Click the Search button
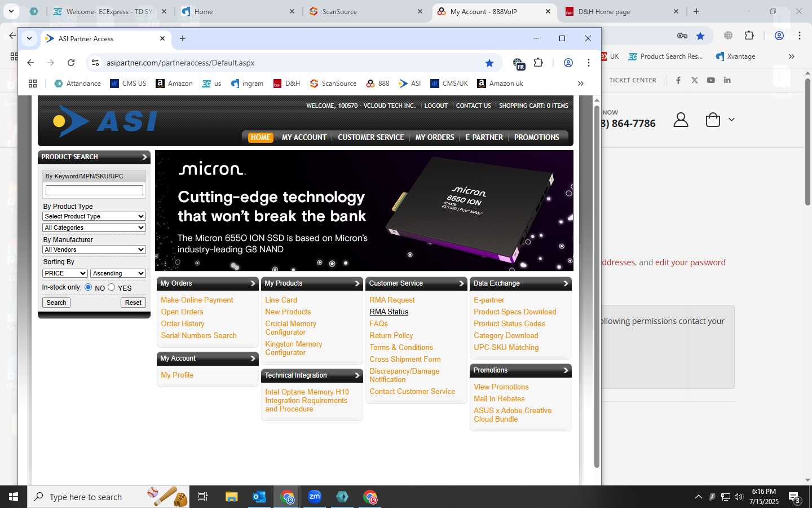 point(56,303)
